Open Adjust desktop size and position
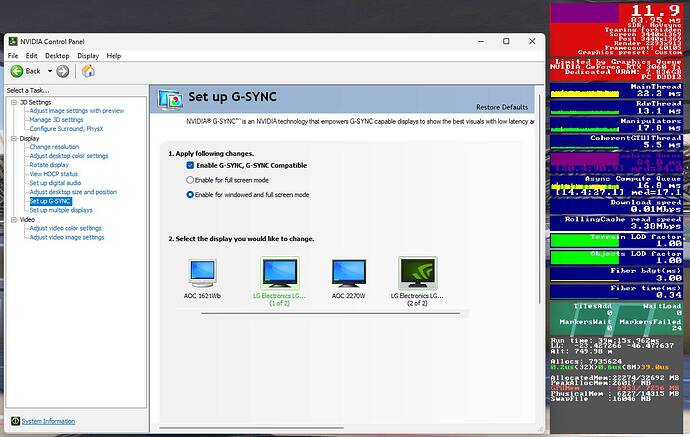Viewport: 690px width, 437px height. pyautogui.click(x=73, y=192)
